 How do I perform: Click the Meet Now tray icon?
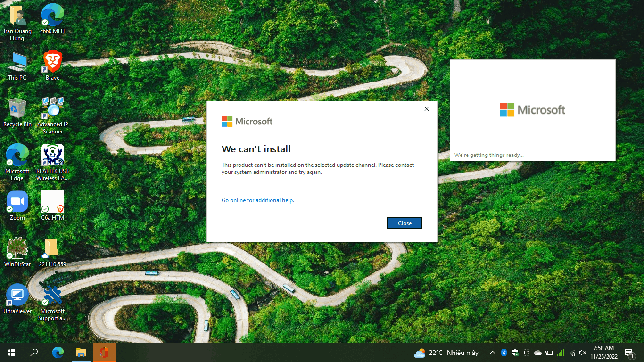coord(527,353)
